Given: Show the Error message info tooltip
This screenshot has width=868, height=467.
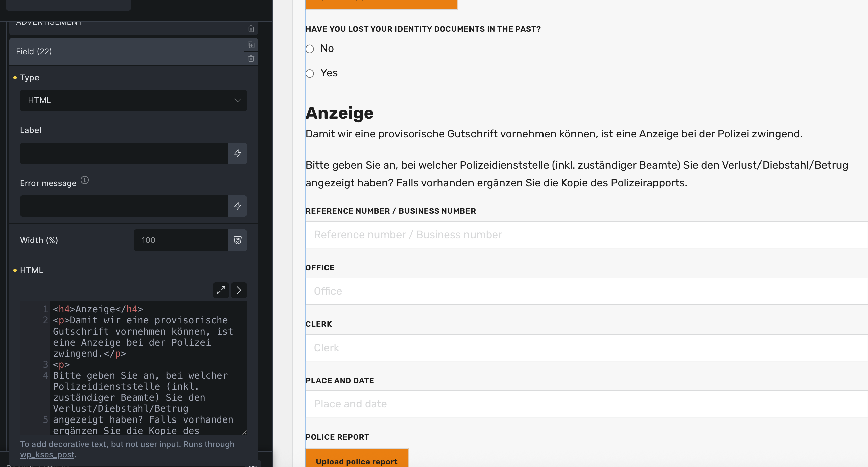Looking at the screenshot, I should click(x=85, y=180).
